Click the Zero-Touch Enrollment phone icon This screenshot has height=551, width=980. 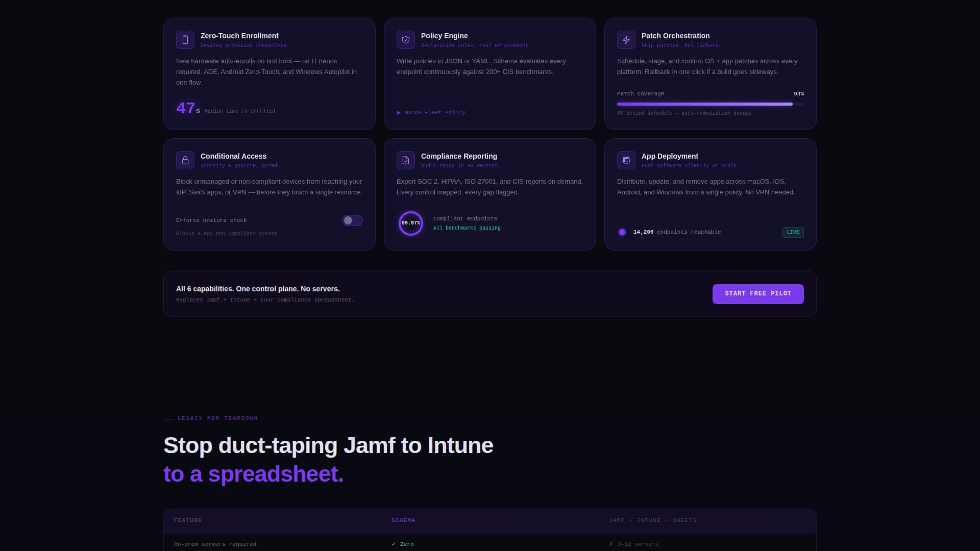185,40
